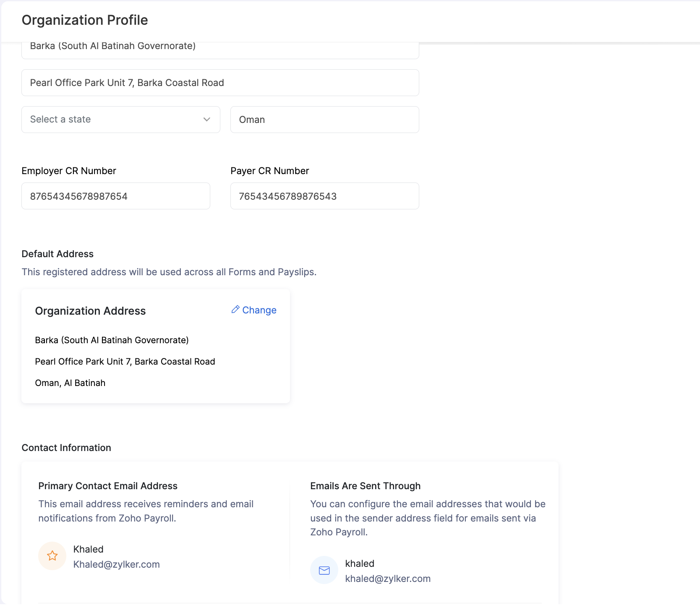700x605 pixels.
Task: Expand the state selection chevron
Action: coord(206,120)
